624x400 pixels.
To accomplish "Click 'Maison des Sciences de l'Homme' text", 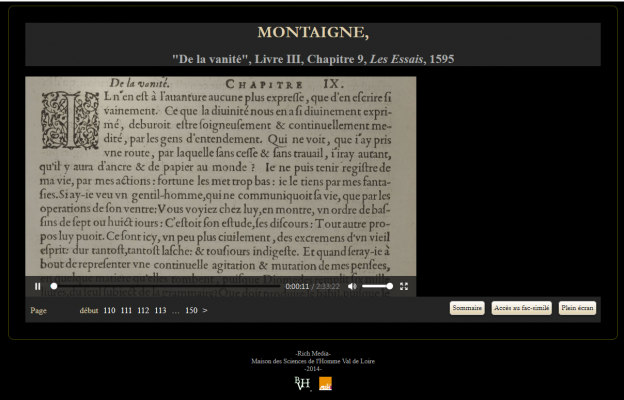I will pos(313,361).
